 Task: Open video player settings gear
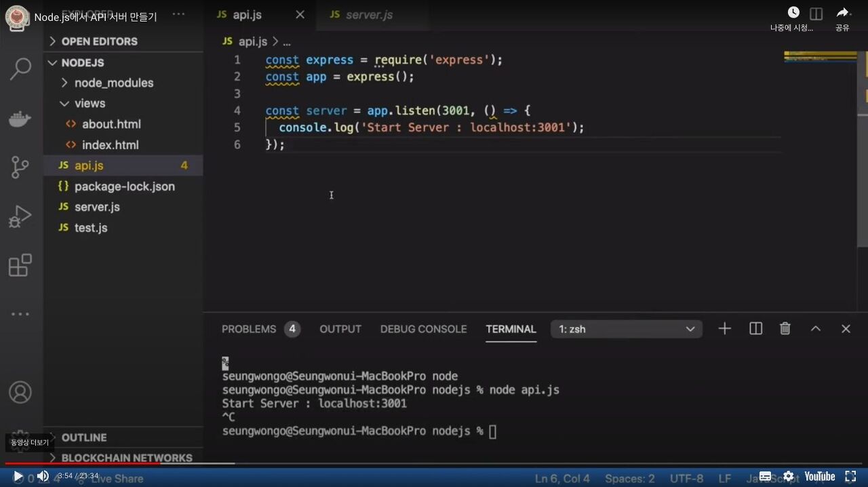pos(788,477)
